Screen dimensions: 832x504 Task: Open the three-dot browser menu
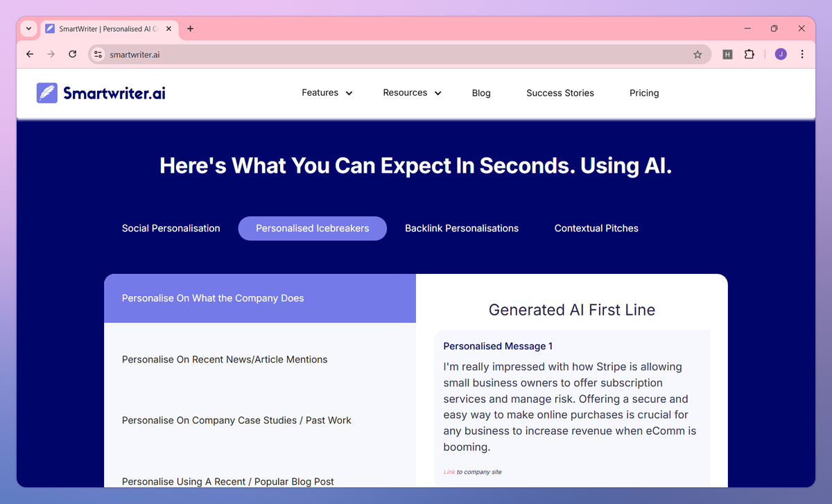tap(802, 53)
